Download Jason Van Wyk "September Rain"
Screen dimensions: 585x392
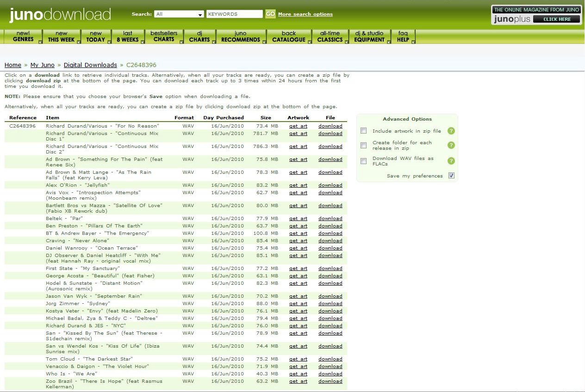point(330,296)
